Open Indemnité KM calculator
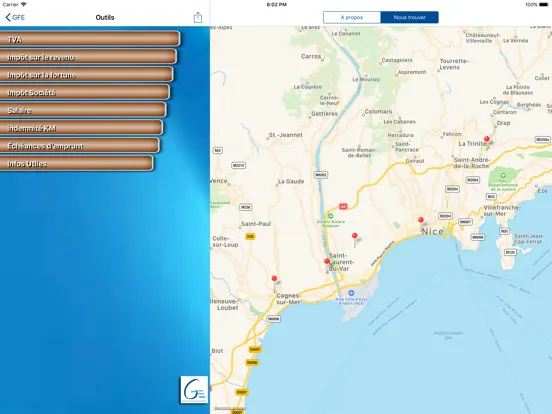 click(x=81, y=128)
